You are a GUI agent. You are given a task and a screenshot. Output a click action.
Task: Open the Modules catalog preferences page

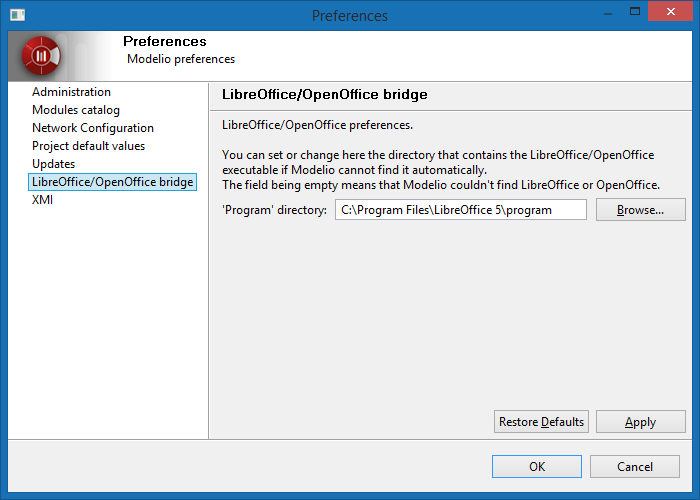coord(75,110)
